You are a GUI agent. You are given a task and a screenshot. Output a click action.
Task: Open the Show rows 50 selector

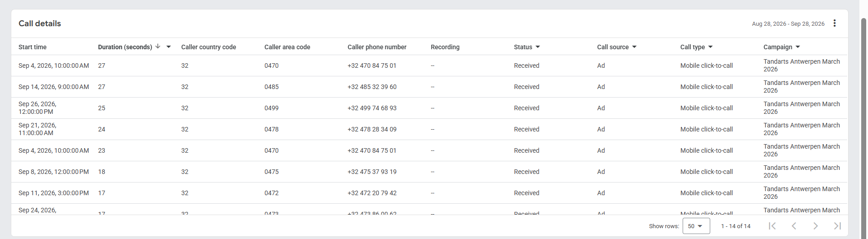pos(696,226)
